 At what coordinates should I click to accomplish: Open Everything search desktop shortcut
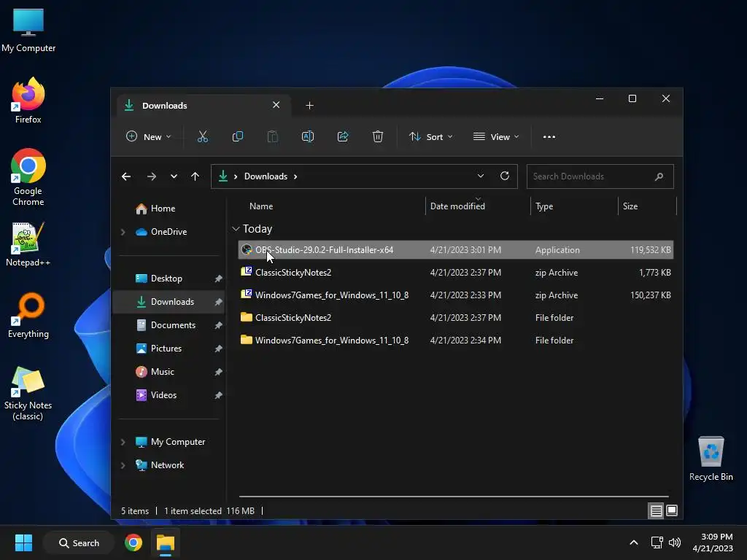28,315
